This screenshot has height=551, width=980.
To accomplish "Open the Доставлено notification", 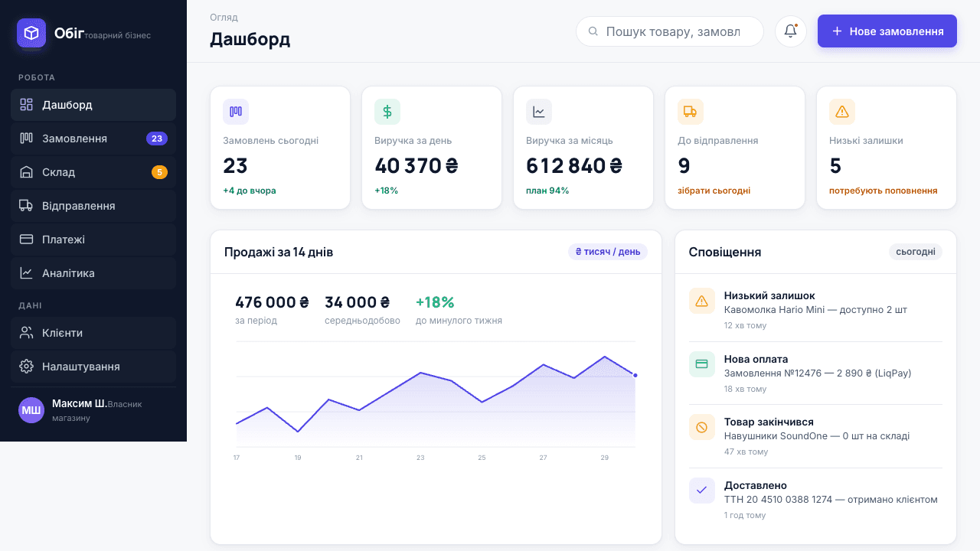I will tap(815, 500).
